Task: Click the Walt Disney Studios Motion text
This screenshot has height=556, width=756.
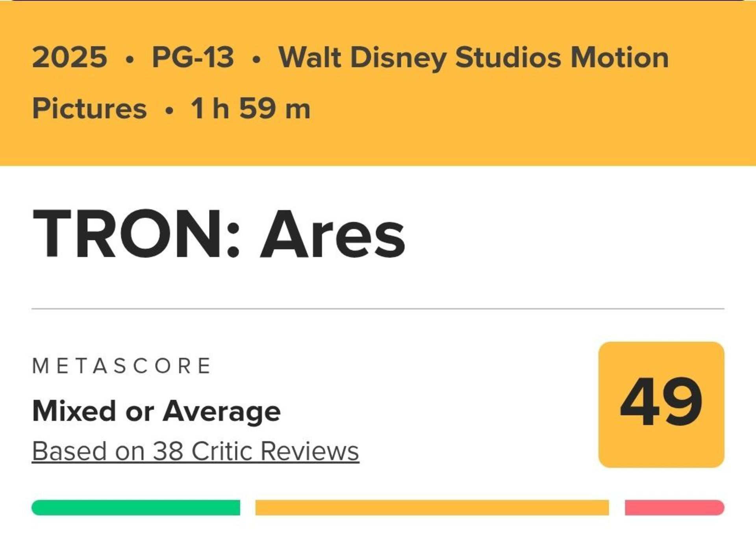Action: tap(474, 57)
